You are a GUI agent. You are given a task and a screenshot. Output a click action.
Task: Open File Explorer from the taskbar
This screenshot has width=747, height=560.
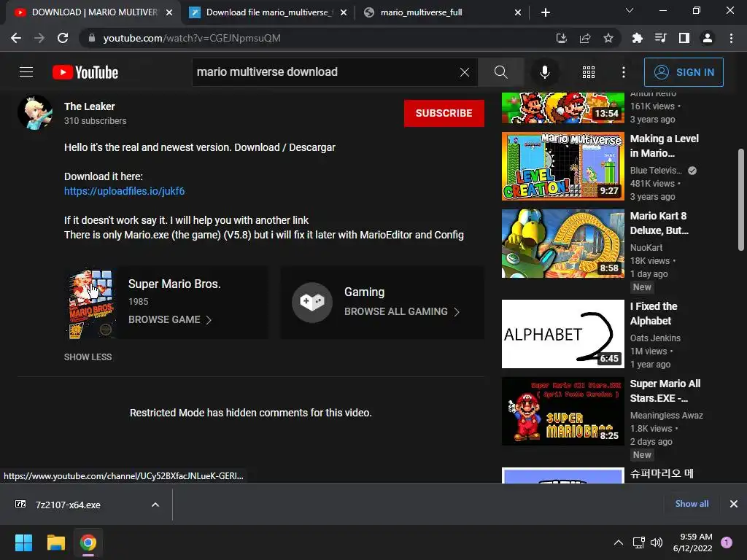(55, 542)
